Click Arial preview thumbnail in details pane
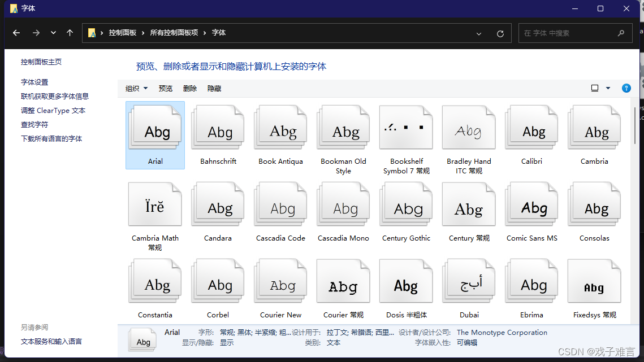644x362 pixels. 142,339
